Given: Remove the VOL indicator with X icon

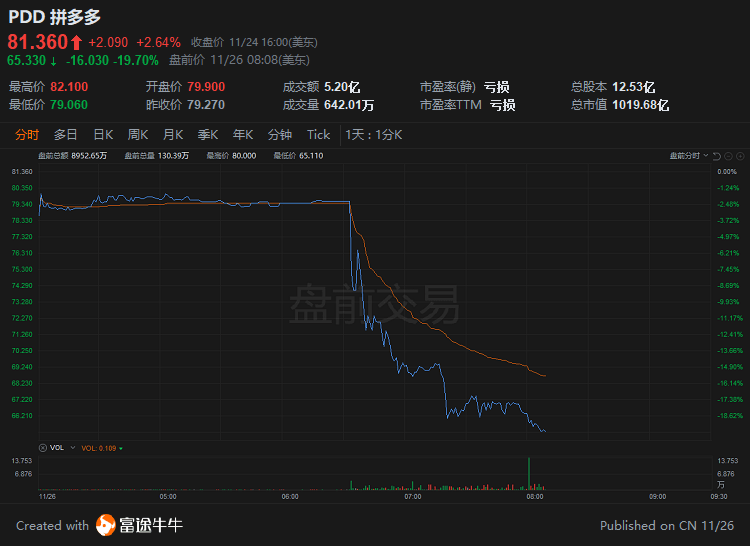Looking at the screenshot, I should [x=43, y=448].
